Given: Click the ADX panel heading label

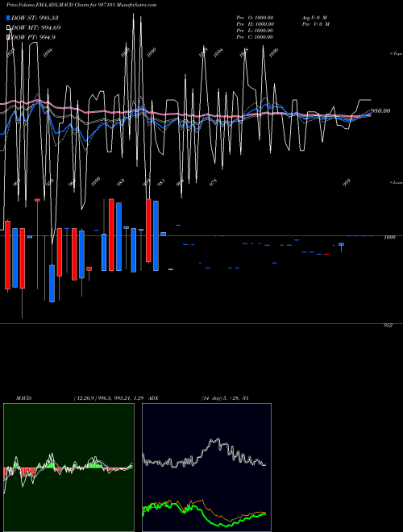Looking at the screenshot, I should [x=153, y=397].
